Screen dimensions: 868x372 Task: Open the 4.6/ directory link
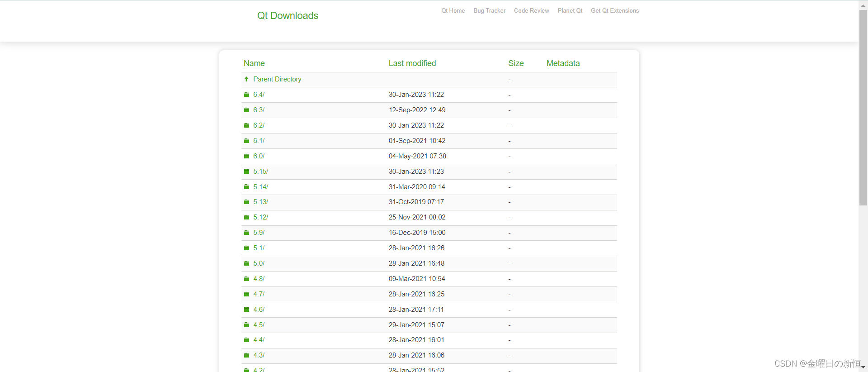coord(259,310)
